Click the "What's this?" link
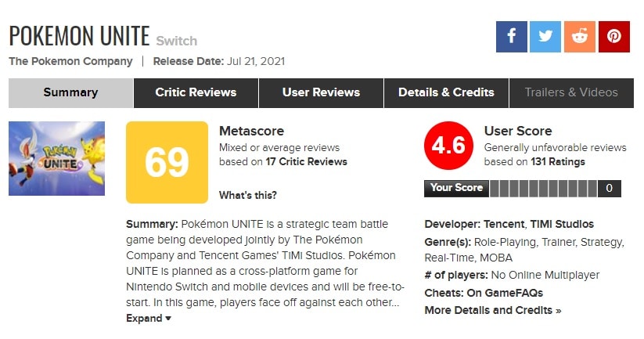The height and width of the screenshot is (339, 644). point(248,195)
